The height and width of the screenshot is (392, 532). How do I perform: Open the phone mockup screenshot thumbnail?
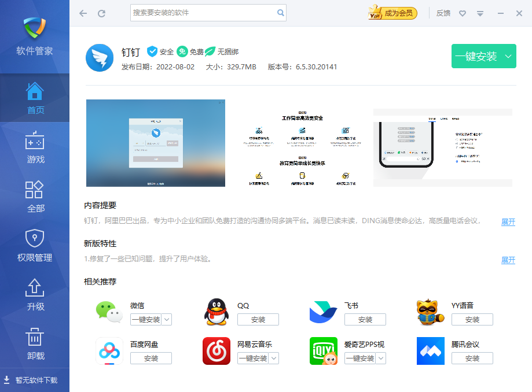pos(443,147)
